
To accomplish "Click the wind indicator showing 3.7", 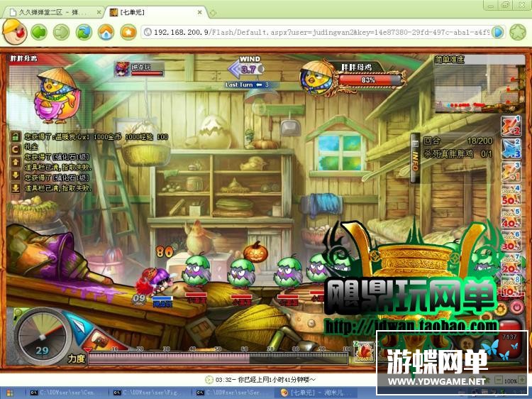I will 247,67.
